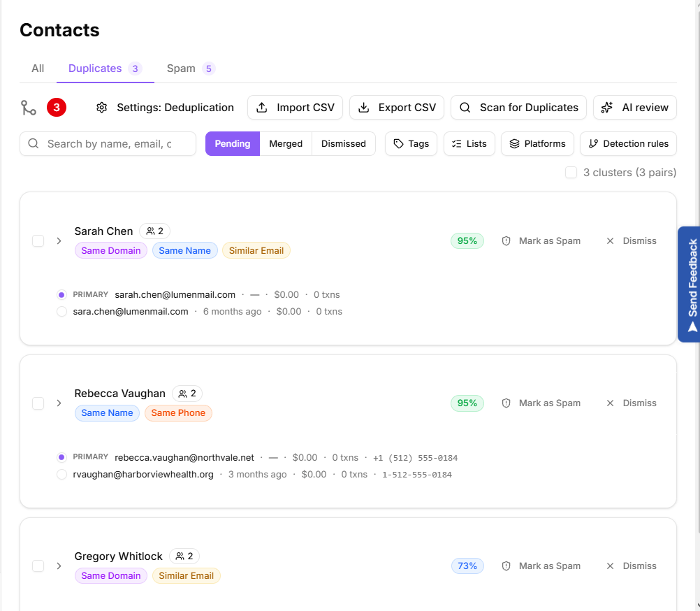Screen dimensions: 700x611
Task: Click the contacts count badge beside Sarah Chen
Action: pos(155,231)
